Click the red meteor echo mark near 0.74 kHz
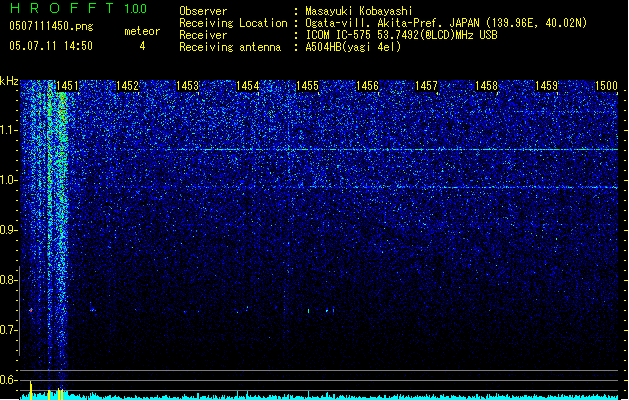The height and width of the screenshot is (400, 629). (31, 310)
